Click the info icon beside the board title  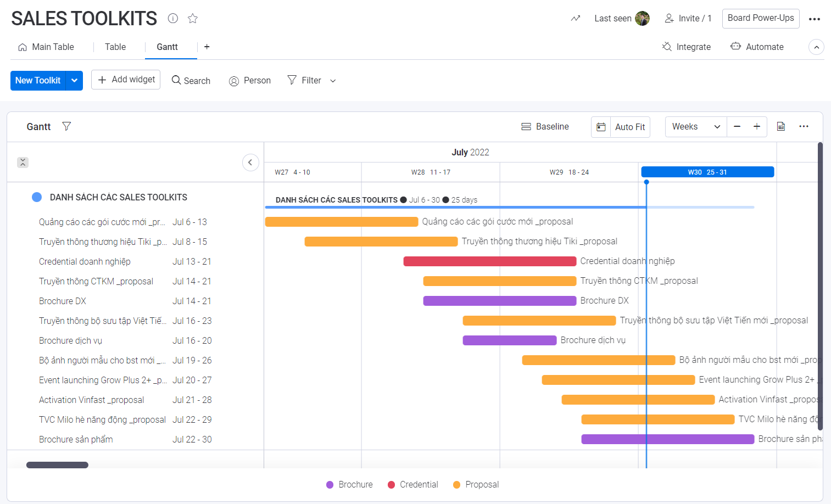tap(172, 18)
